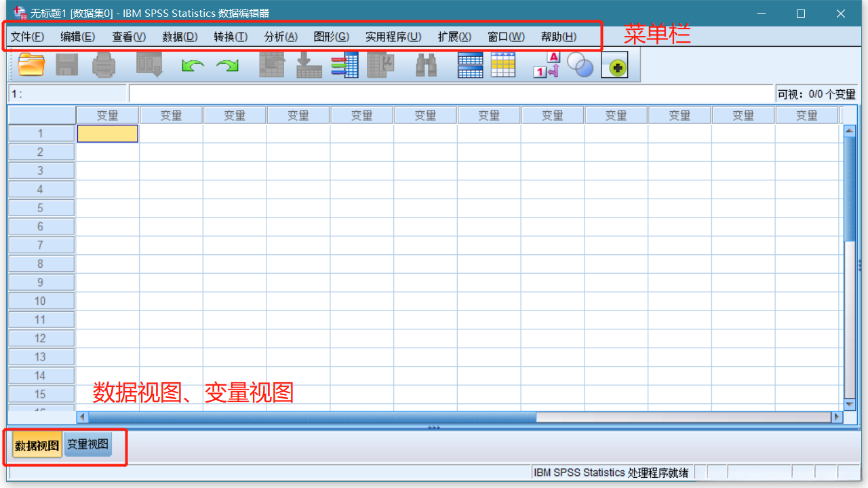
Task: Open a data file using the folder icon
Action: pos(30,64)
